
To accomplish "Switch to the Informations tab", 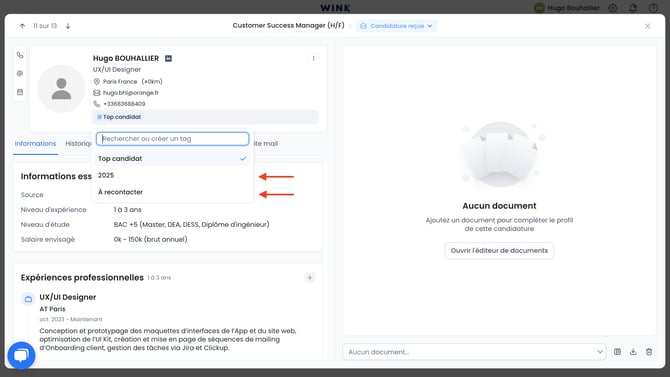I will tap(35, 144).
